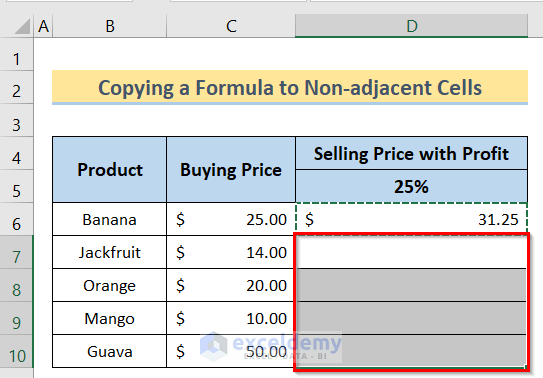The height and width of the screenshot is (378, 543).
Task: Click Mango's buying price $10.00
Action: tap(231, 318)
